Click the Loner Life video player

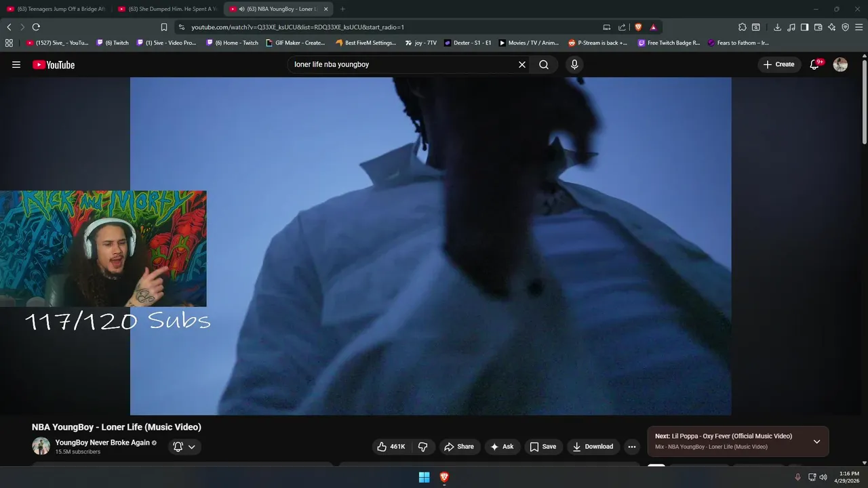[x=431, y=245]
